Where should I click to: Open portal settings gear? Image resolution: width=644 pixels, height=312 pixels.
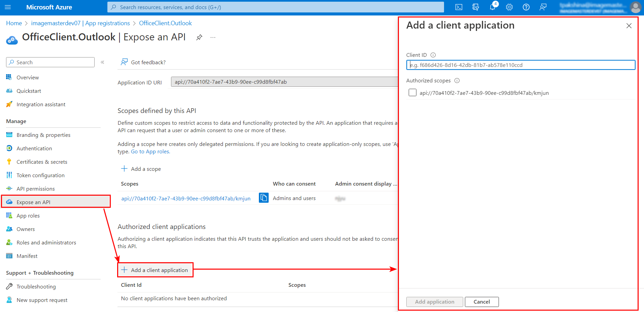509,7
